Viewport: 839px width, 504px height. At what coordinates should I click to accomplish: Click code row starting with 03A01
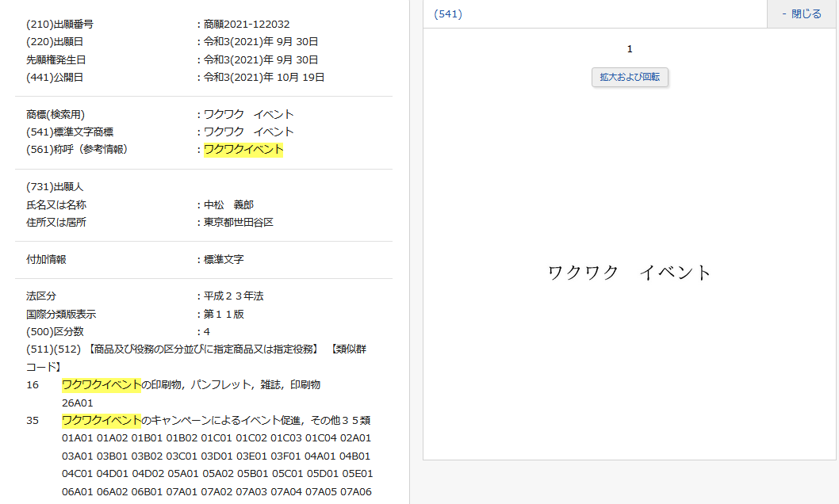coord(216,456)
